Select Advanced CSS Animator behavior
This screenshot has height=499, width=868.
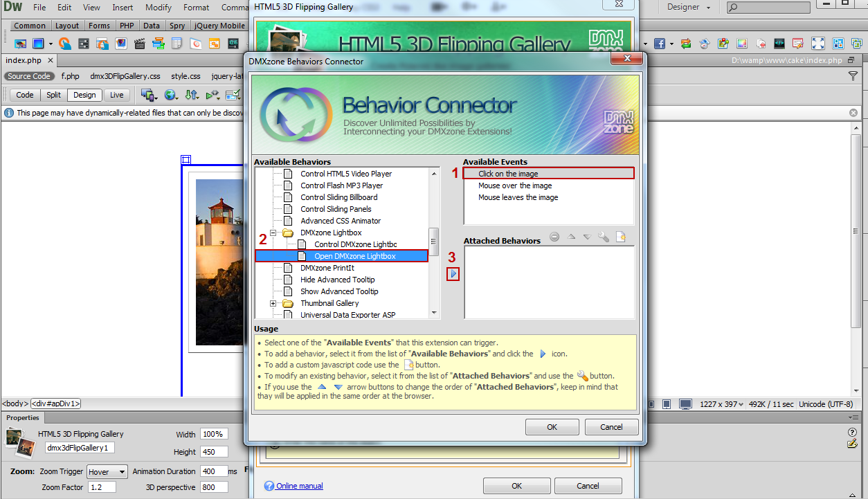[341, 221]
